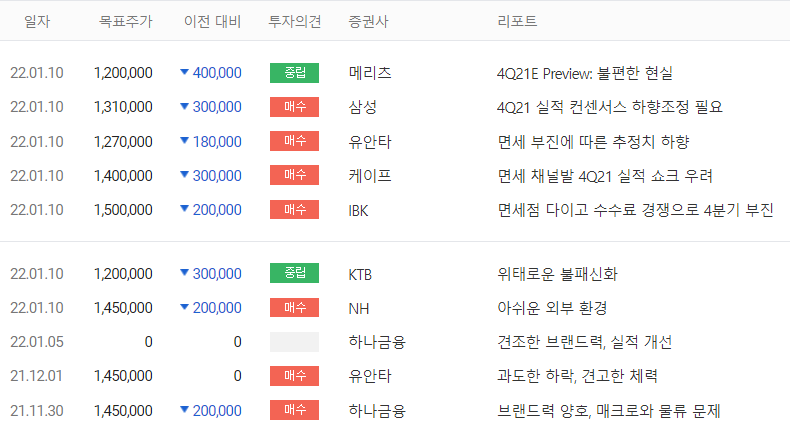Image resolution: width=790 pixels, height=428 pixels.
Task: Click change value 200,000 in NH row
Action: coord(217,308)
